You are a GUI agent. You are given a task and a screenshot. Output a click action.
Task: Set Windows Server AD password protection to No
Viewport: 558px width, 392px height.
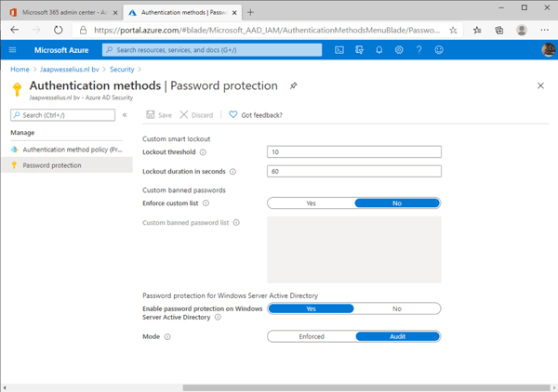(x=397, y=308)
